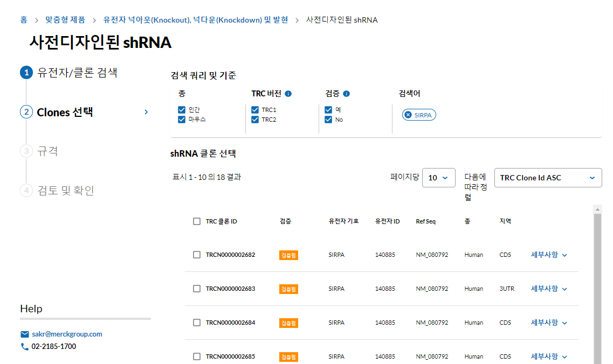Go to 맞춤형 제품 breadcrumb
Viewport: 613px width, 364px height.
[65, 20]
